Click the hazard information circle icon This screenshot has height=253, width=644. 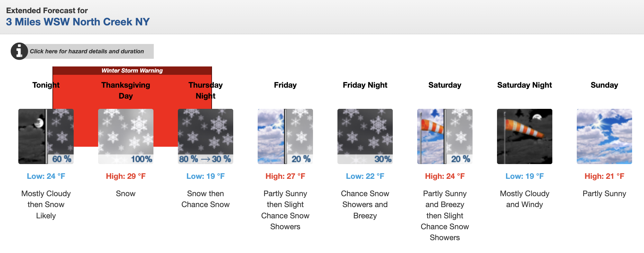[x=19, y=51]
